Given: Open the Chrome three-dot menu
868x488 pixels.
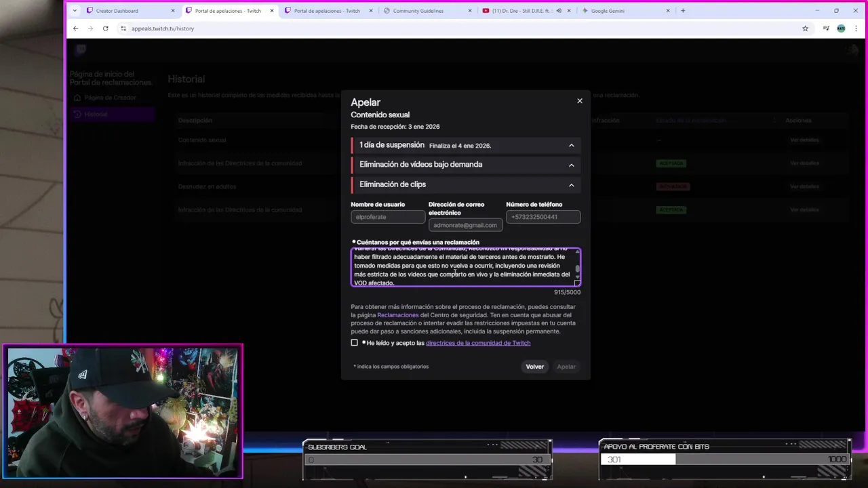Looking at the screenshot, I should pyautogui.click(x=856, y=28).
